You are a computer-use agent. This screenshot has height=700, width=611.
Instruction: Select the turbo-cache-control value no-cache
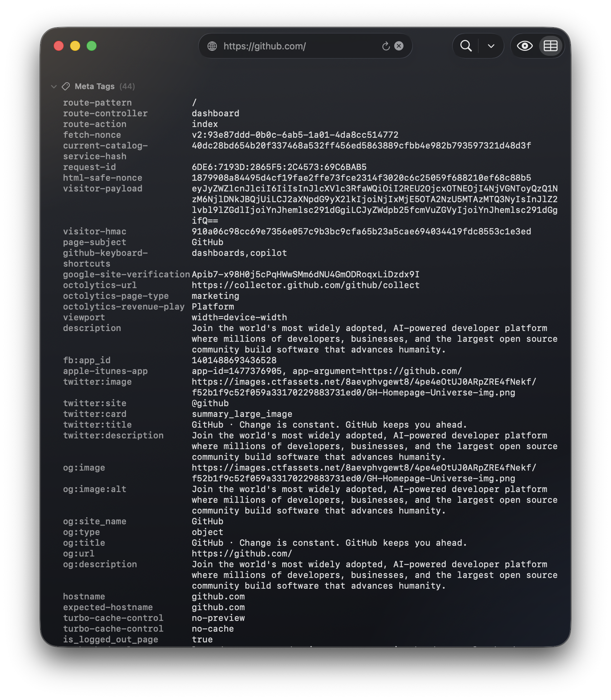213,629
